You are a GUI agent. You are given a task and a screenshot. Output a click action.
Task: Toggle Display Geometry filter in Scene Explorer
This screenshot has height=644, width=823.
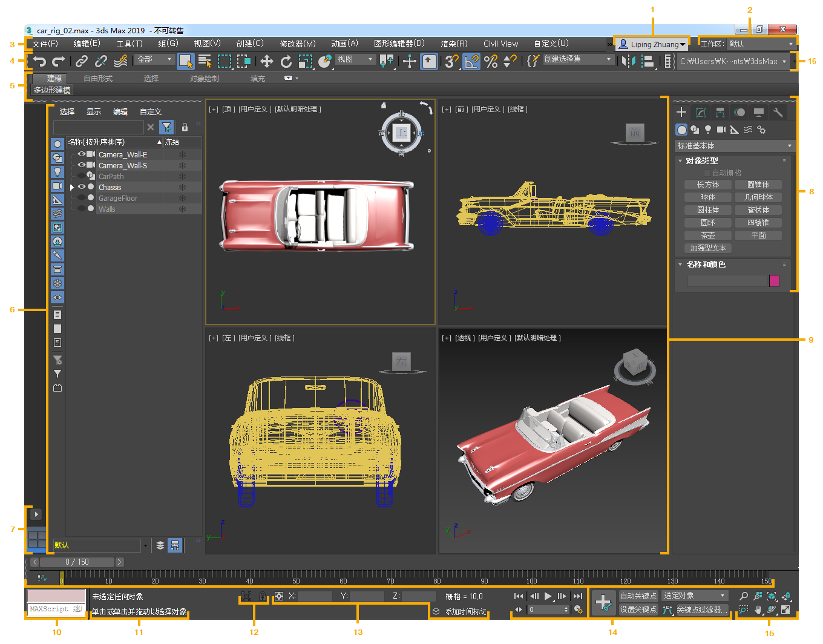pyautogui.click(x=57, y=144)
